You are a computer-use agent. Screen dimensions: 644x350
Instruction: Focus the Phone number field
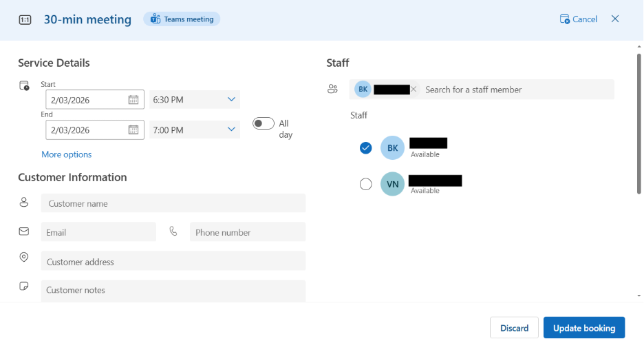point(248,232)
